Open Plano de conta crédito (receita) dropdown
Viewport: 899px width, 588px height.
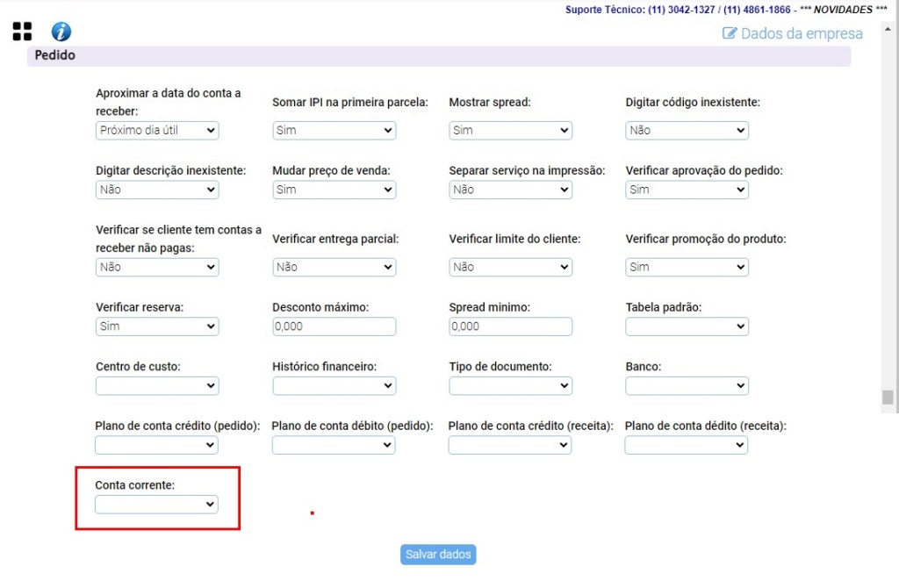[510, 444]
